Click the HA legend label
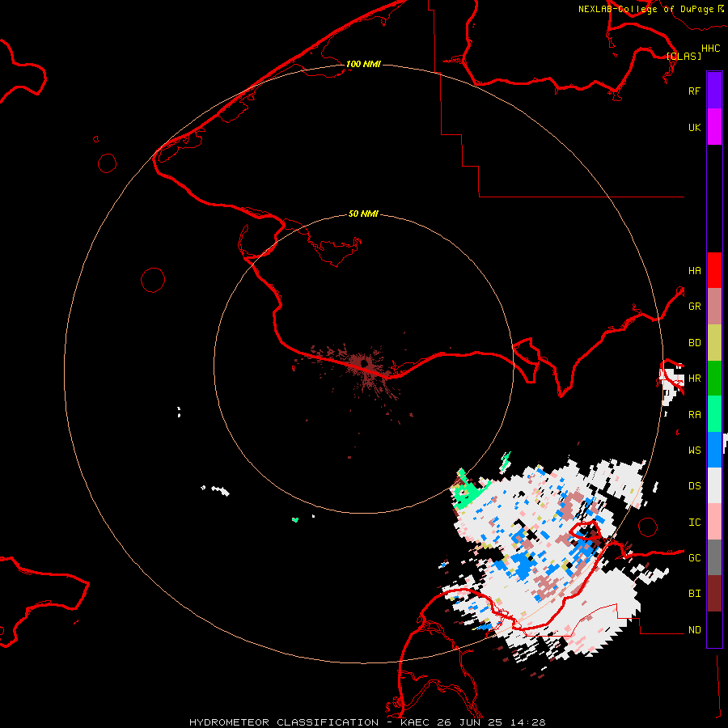 694,270
